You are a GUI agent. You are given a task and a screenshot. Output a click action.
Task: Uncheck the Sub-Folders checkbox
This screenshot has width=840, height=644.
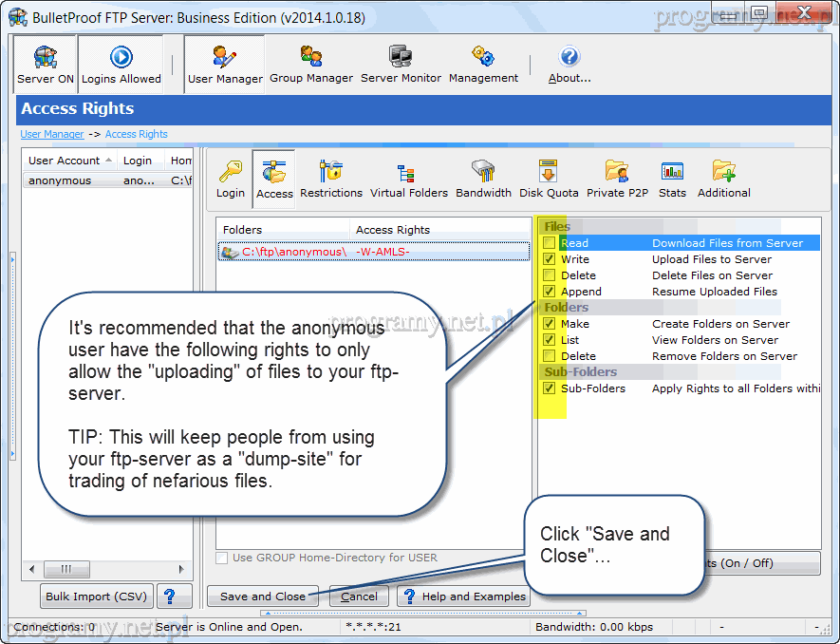549,389
